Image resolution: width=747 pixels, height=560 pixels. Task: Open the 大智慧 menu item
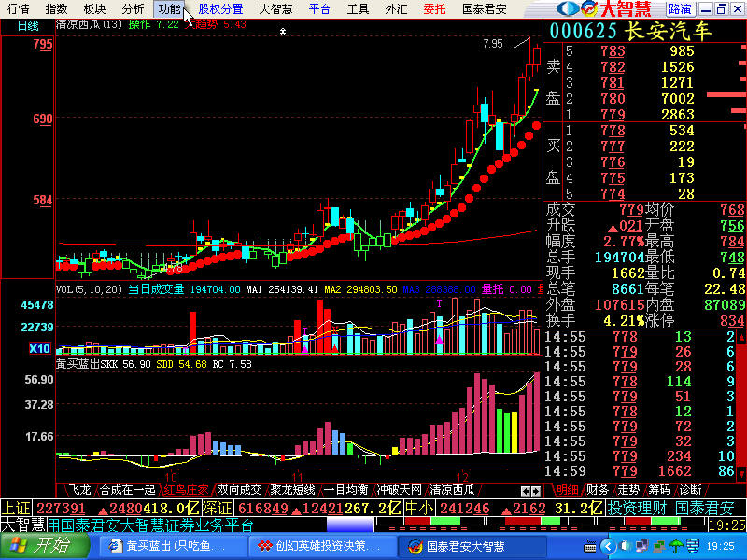pos(275,9)
